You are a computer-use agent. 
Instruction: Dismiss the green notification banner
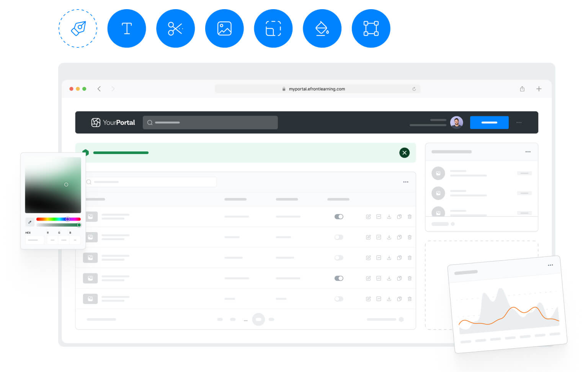pyautogui.click(x=404, y=153)
